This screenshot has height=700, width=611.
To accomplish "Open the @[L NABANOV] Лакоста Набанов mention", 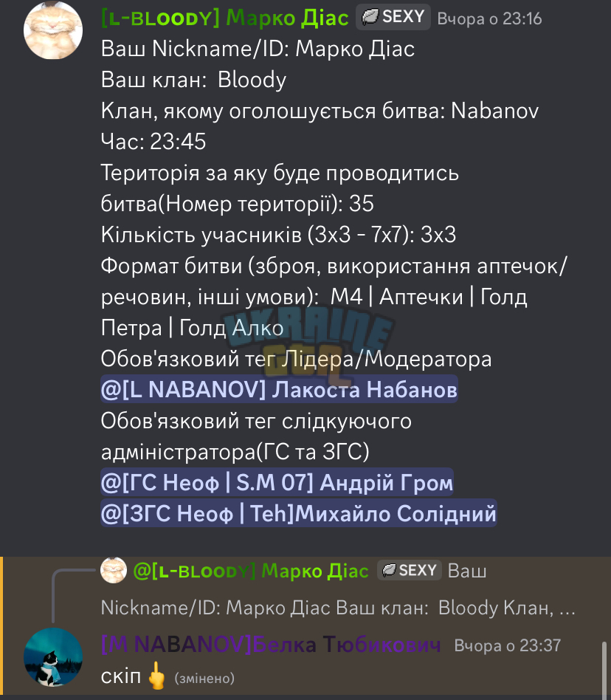I will coord(279,389).
